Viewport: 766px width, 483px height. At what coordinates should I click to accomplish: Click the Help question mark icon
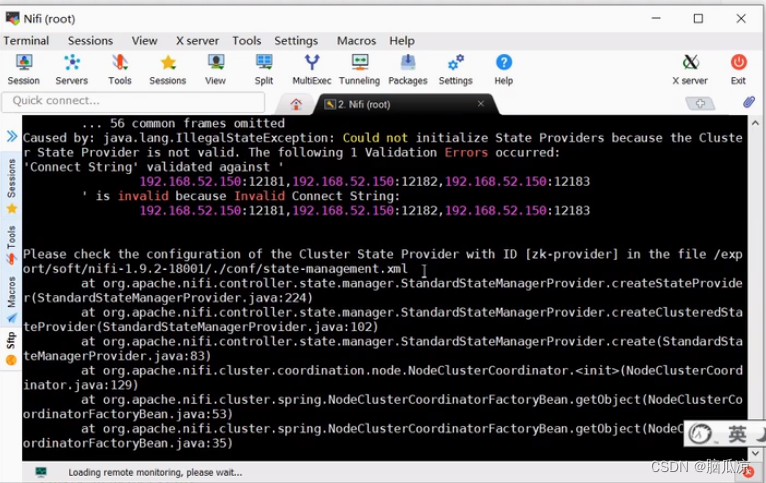tap(504, 69)
